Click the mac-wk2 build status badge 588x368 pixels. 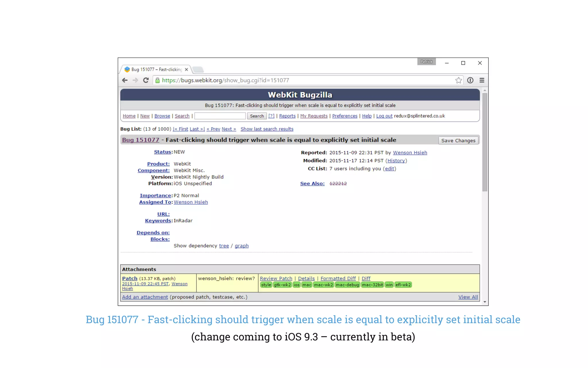324,285
